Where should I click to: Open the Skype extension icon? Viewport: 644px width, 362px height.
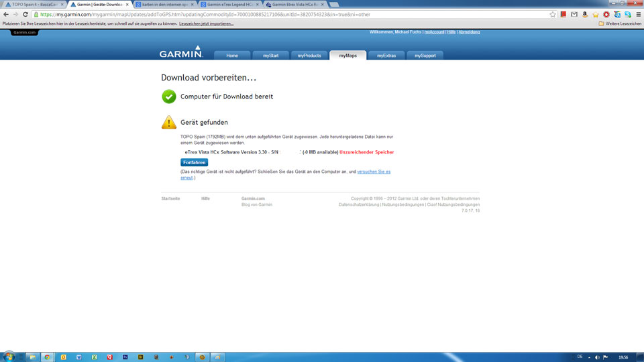pos(628,14)
